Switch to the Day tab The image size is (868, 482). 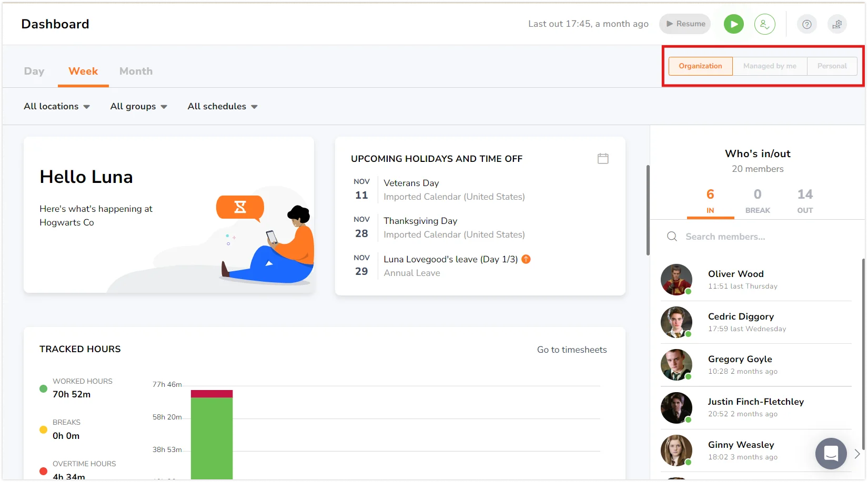pos(34,71)
